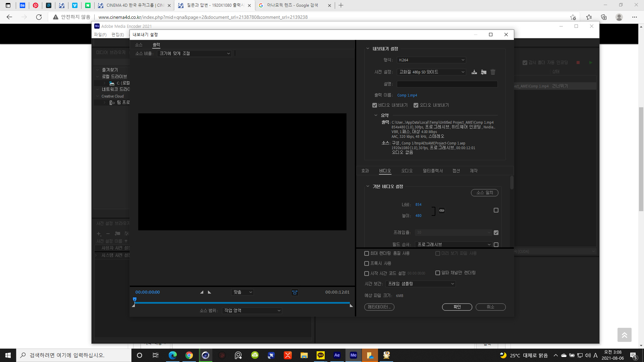Toggle the 필드 순서 match-source checkbox
The image size is (644, 362).
pyautogui.click(x=496, y=245)
